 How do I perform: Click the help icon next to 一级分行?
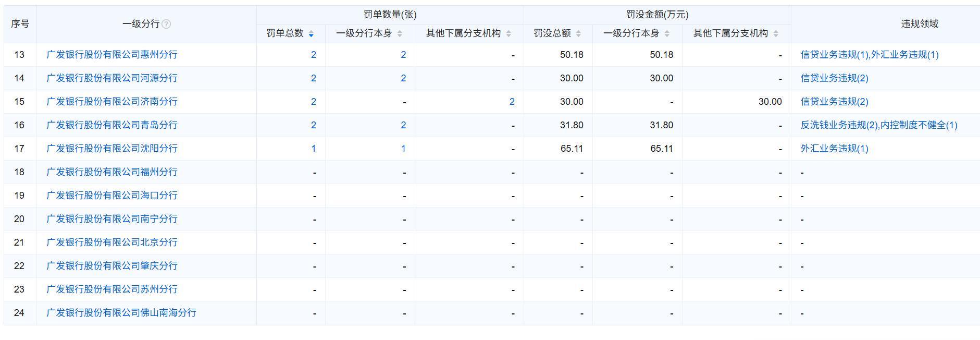[x=166, y=24]
